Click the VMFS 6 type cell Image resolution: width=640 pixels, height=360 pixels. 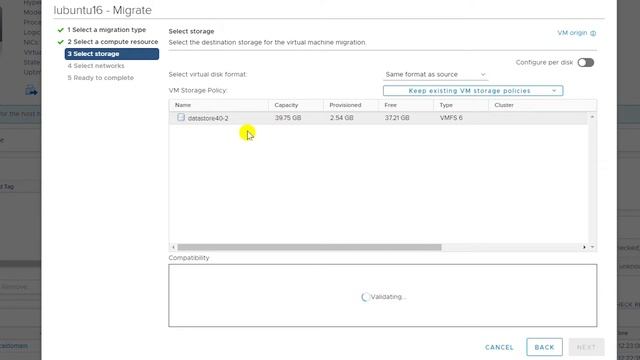tap(451, 118)
